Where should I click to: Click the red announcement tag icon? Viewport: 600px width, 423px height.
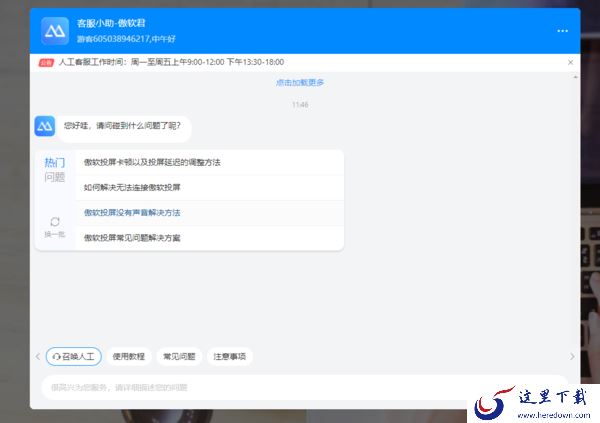click(x=46, y=62)
